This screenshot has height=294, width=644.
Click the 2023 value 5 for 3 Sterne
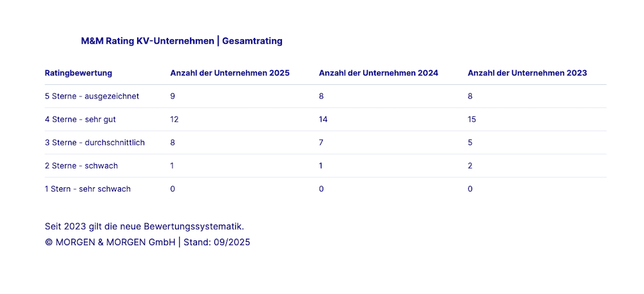pyautogui.click(x=470, y=143)
